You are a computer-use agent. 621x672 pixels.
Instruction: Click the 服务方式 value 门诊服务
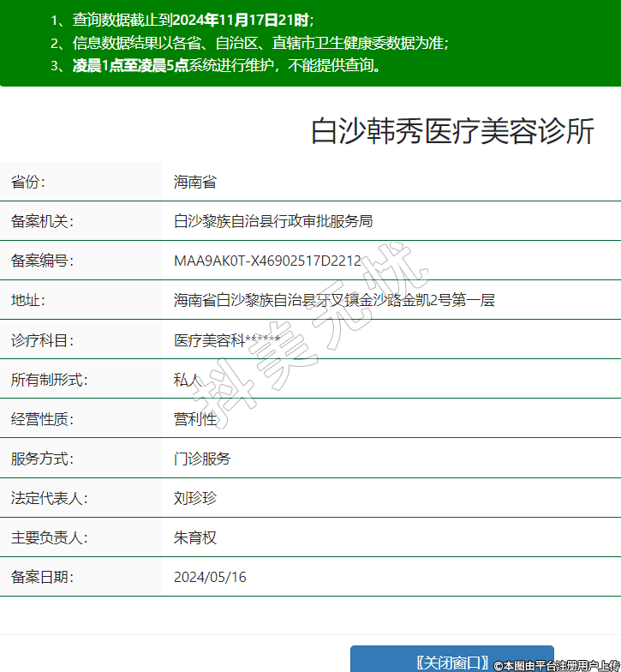[202, 459]
